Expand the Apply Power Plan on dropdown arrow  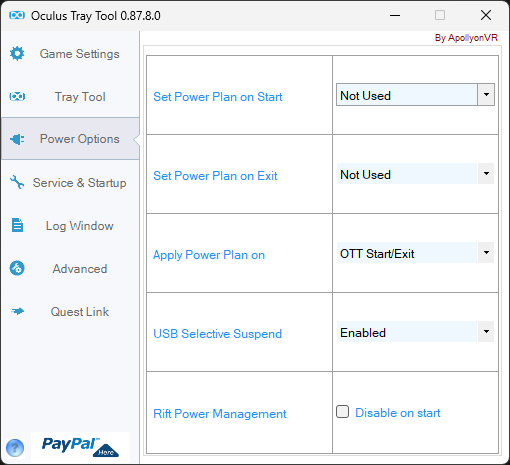[486, 253]
